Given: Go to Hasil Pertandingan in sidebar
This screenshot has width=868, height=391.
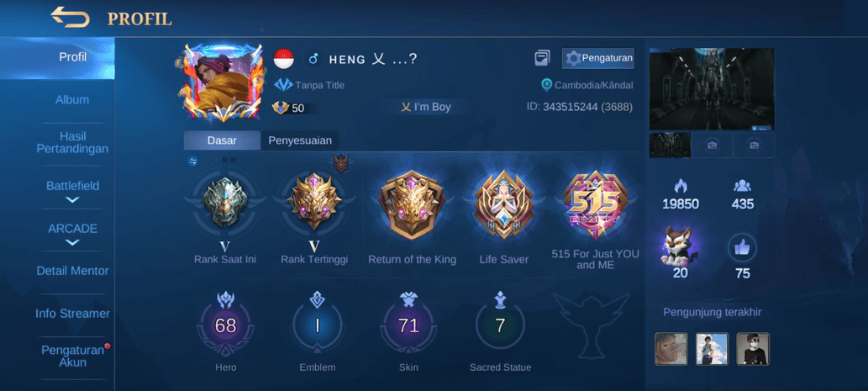Looking at the screenshot, I should [72, 142].
